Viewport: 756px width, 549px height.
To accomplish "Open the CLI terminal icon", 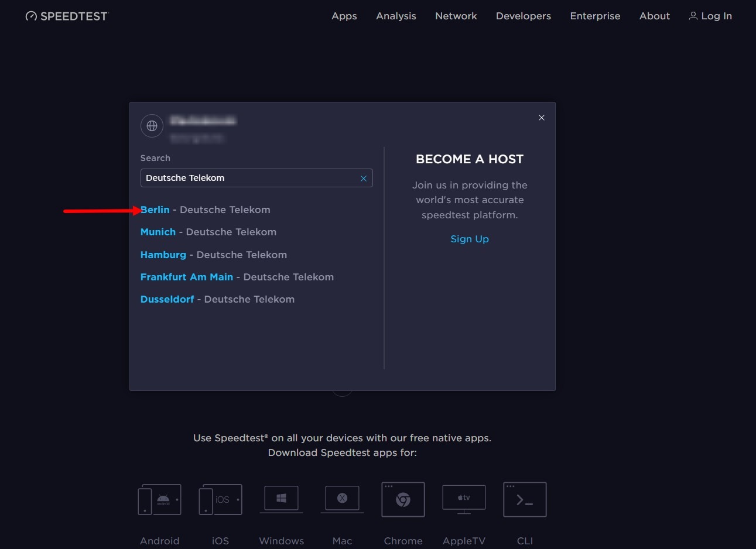I will click(525, 500).
